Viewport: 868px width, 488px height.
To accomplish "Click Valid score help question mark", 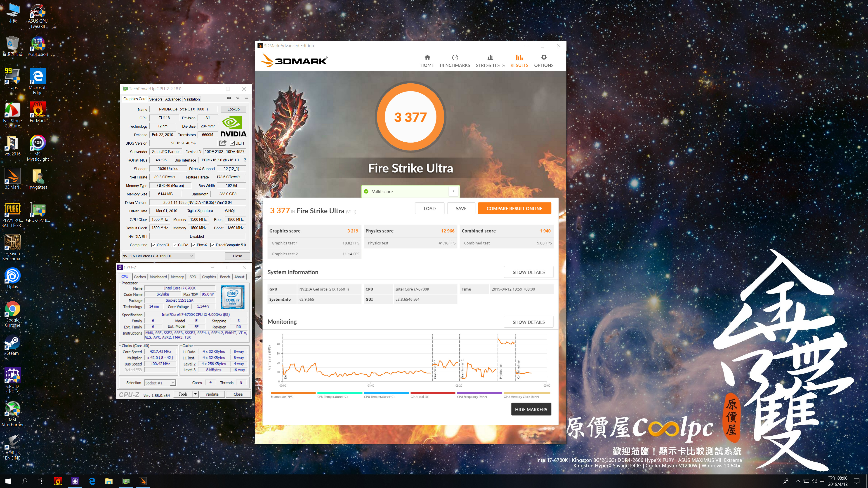I will (x=453, y=191).
